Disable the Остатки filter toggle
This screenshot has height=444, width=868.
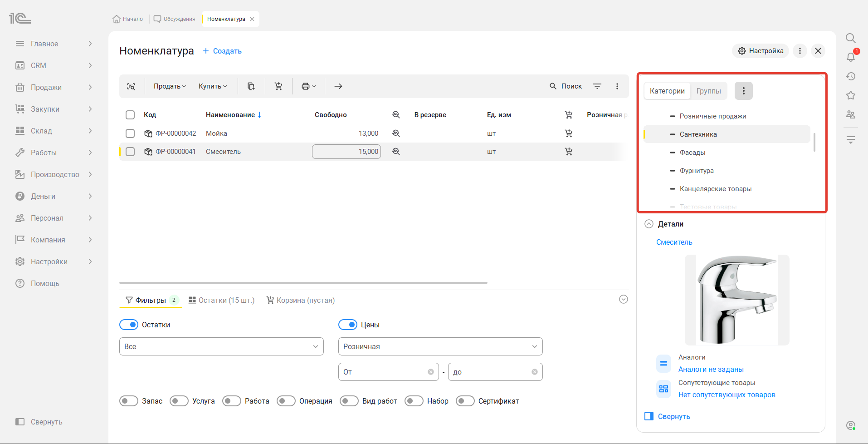[129, 325]
